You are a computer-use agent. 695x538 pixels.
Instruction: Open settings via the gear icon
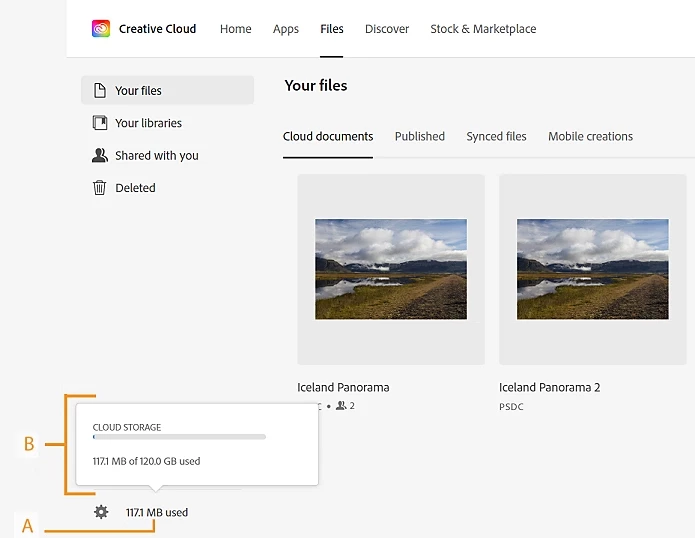[101, 512]
